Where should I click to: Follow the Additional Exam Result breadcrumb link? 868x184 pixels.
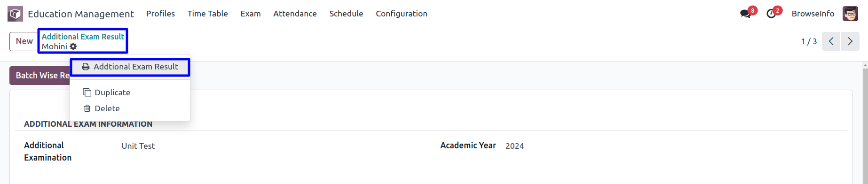pos(83,36)
